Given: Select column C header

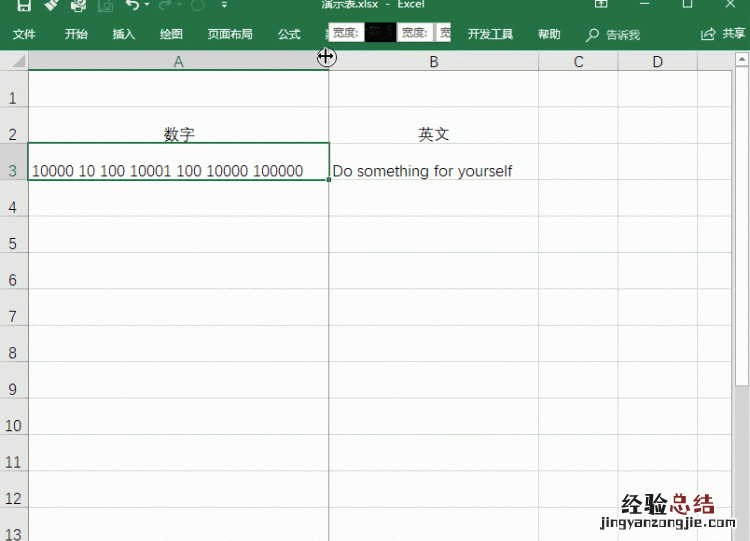Looking at the screenshot, I should 578,62.
